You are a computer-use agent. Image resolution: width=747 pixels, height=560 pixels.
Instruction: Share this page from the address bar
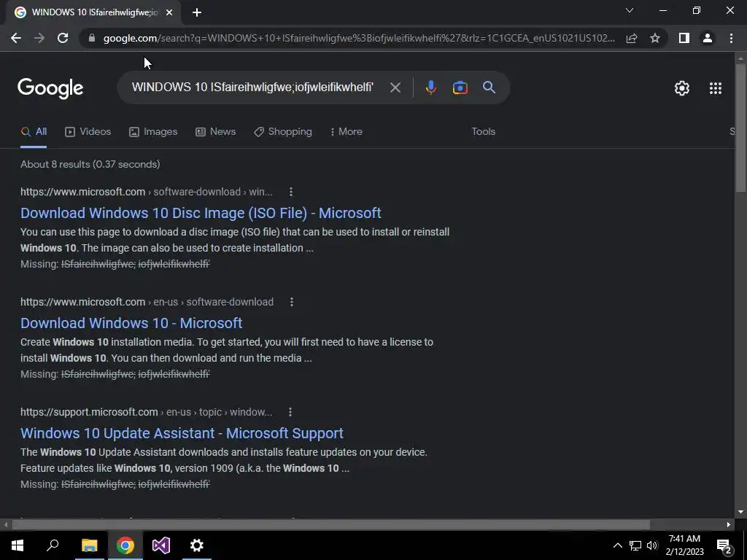632,38
